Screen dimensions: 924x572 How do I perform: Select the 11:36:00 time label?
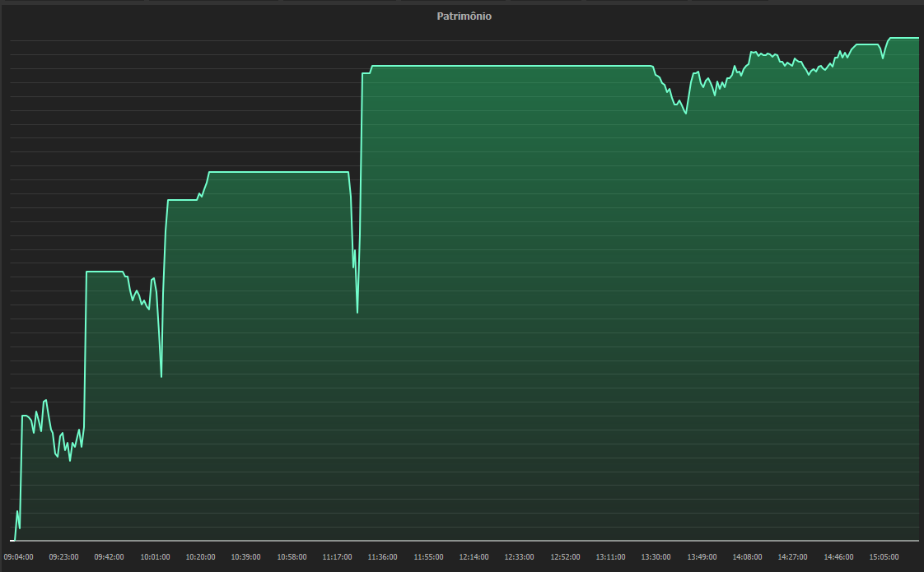pos(382,556)
